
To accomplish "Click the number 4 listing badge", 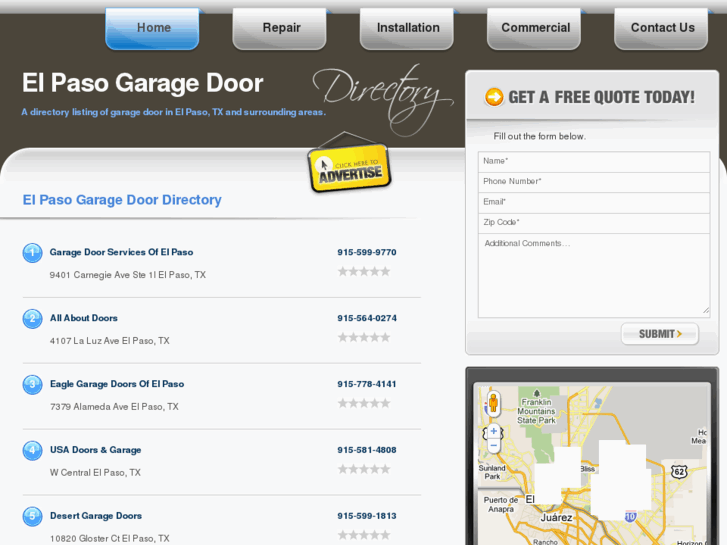I will pos(32,450).
